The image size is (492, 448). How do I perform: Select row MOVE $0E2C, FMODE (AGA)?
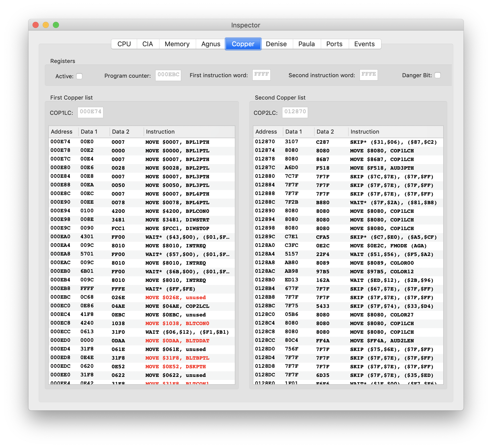coord(348,246)
